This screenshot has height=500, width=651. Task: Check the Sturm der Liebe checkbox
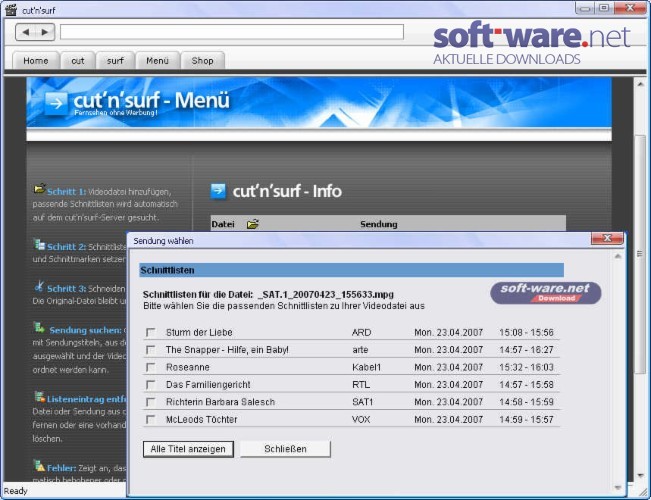pos(150,332)
